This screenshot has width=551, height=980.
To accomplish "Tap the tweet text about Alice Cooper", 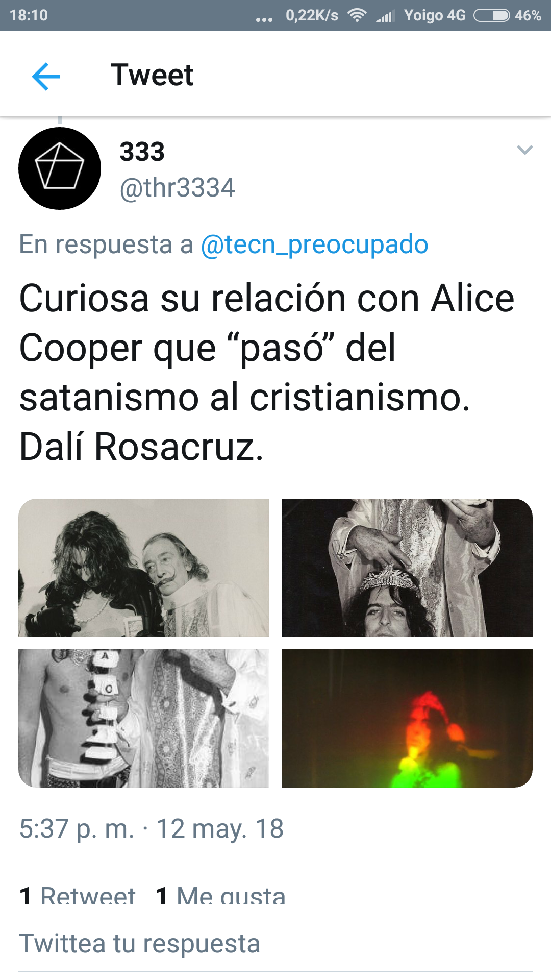I will pos(267,372).
